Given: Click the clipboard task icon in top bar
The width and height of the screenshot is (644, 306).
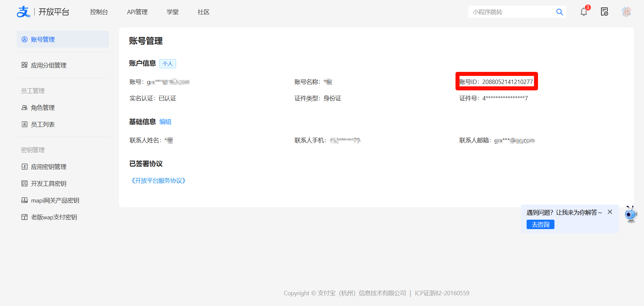Looking at the screenshot, I should [x=604, y=12].
